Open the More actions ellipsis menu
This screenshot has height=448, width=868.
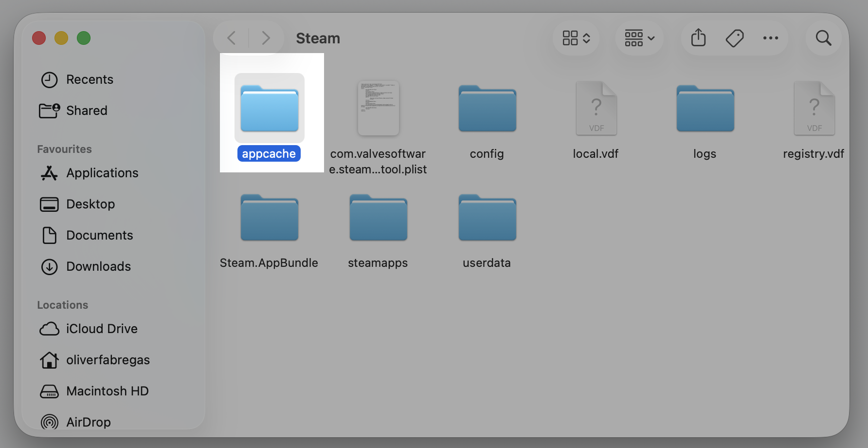pos(770,38)
